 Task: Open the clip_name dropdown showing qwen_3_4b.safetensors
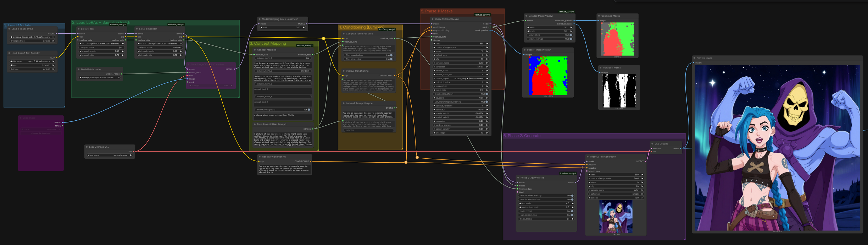pyautogui.click(x=32, y=61)
